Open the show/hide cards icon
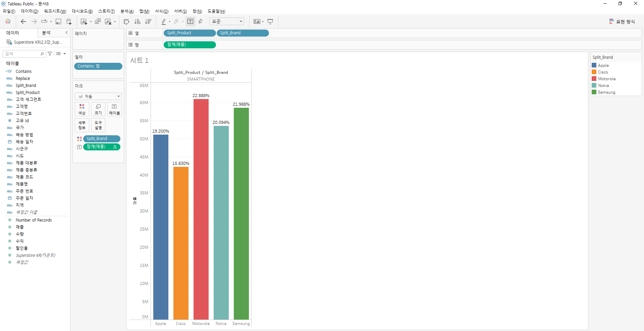This screenshot has height=331, width=644. [257, 21]
